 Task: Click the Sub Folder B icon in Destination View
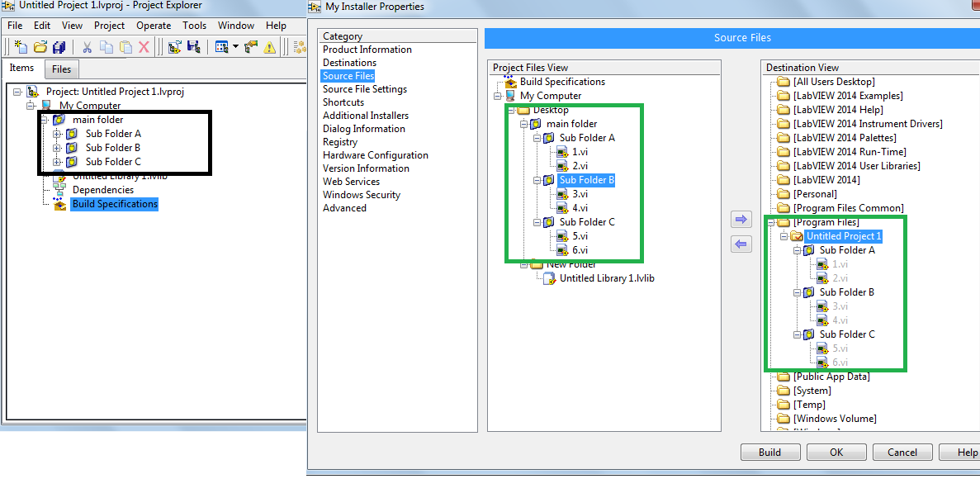tap(809, 292)
